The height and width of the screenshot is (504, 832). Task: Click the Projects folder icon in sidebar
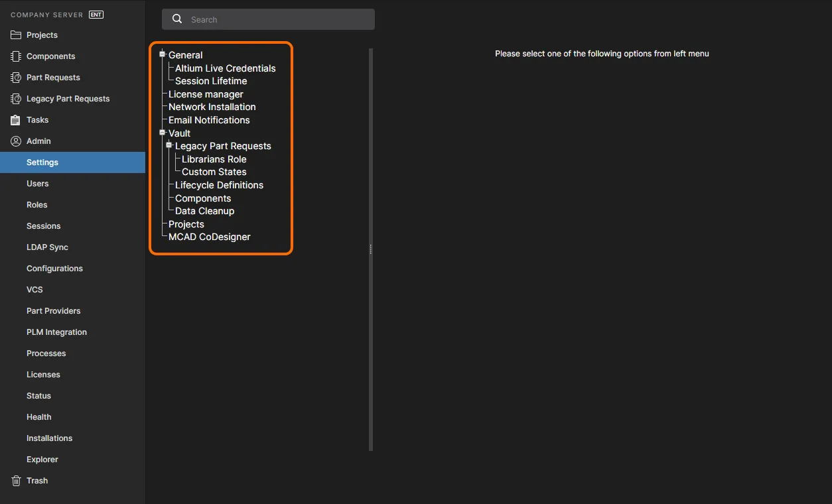(x=16, y=35)
